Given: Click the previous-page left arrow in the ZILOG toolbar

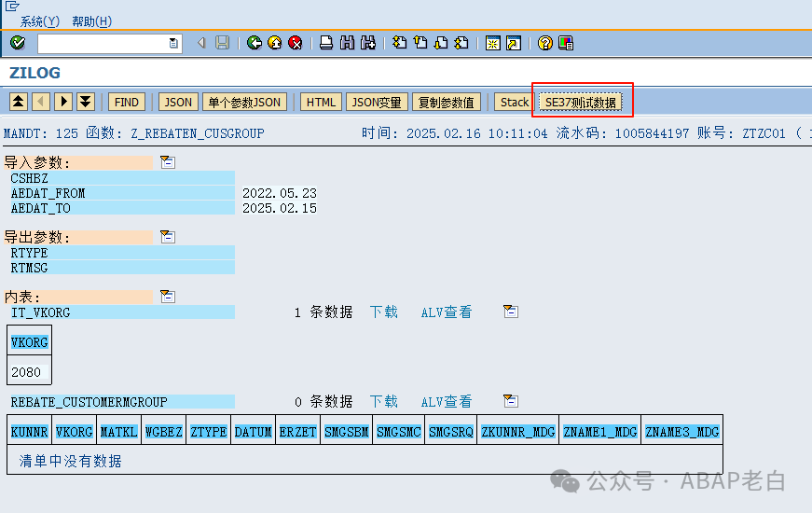Looking at the screenshot, I should pos(41,102).
